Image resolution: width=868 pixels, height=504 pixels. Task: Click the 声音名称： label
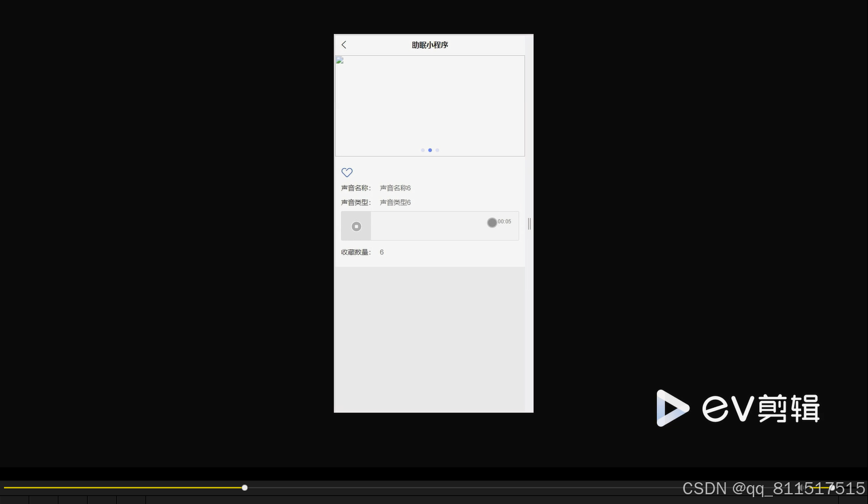pyautogui.click(x=356, y=188)
